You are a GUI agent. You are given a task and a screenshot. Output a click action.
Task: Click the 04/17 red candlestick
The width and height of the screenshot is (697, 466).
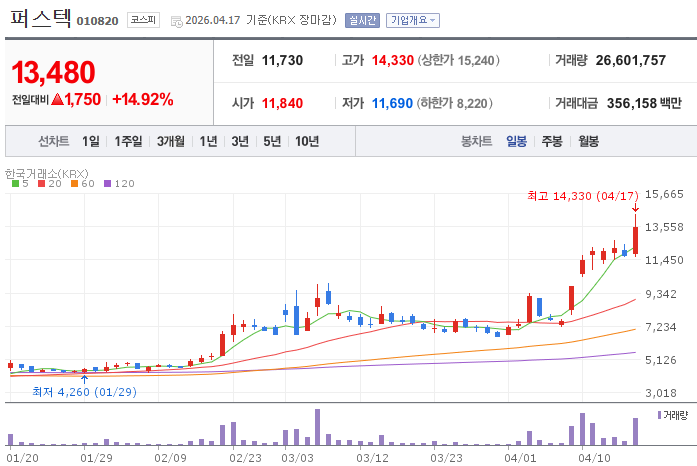pyautogui.click(x=636, y=240)
